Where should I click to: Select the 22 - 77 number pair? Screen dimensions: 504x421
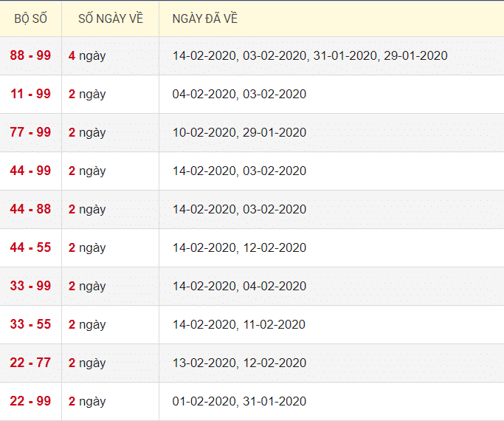(x=30, y=363)
